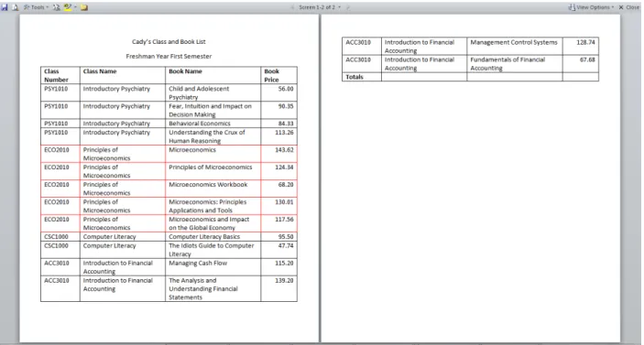Screen dimensions: 644x345
Task: Open the Tools dropdown menu
Action: pyautogui.click(x=36, y=7)
